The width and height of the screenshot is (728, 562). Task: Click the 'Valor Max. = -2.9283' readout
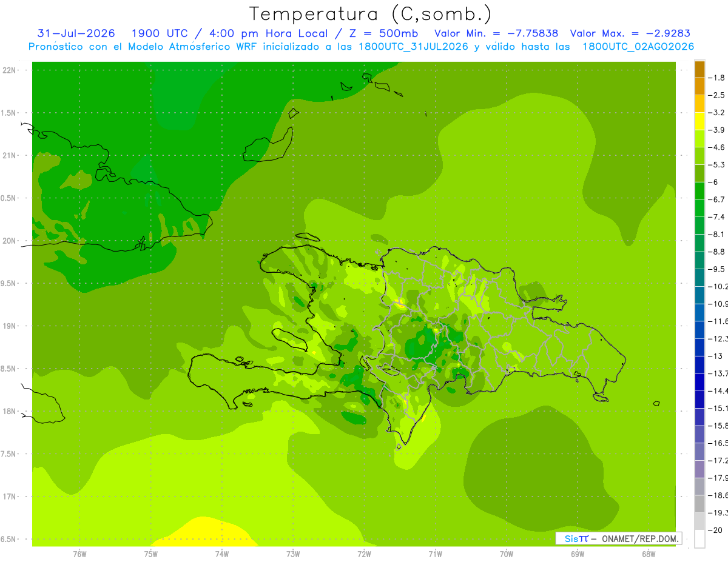(630, 33)
